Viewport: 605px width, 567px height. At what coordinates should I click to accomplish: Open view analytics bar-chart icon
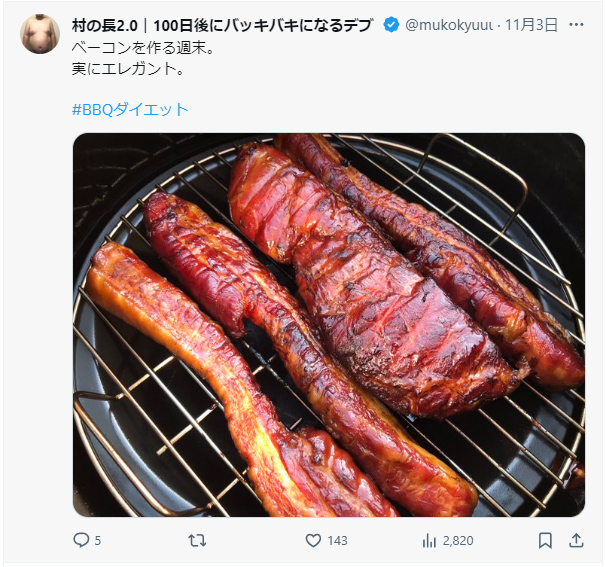(429, 540)
